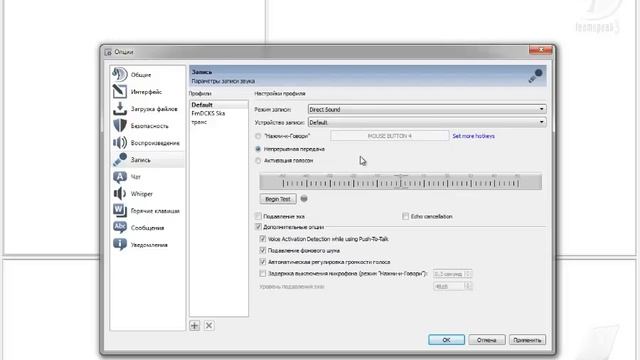
Task: Select the FmDCKS Ska profile
Action: pyautogui.click(x=219, y=113)
